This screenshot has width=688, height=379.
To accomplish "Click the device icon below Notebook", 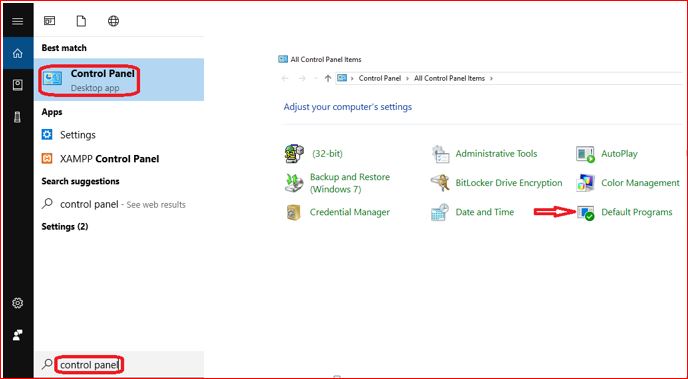I will pos(18,117).
